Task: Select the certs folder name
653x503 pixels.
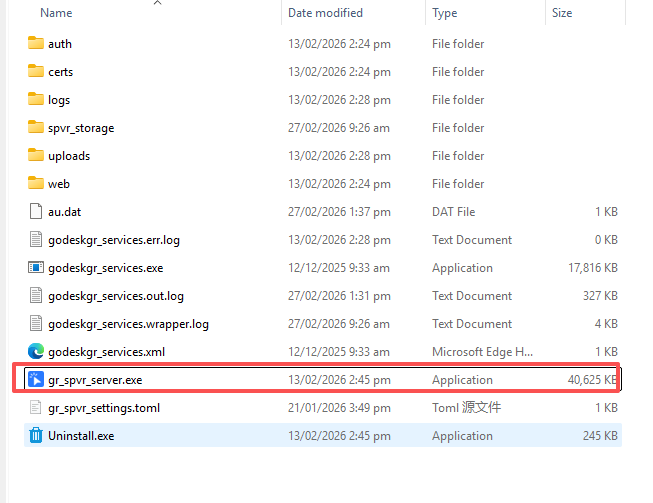Action: pos(60,72)
